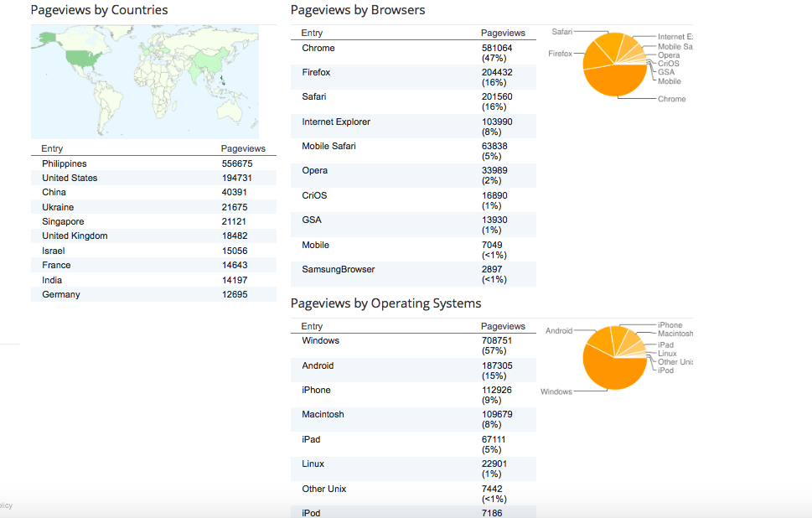The height and width of the screenshot is (518, 812).
Task: Click the Firefox label on browsers pie chart
Action: [560, 54]
